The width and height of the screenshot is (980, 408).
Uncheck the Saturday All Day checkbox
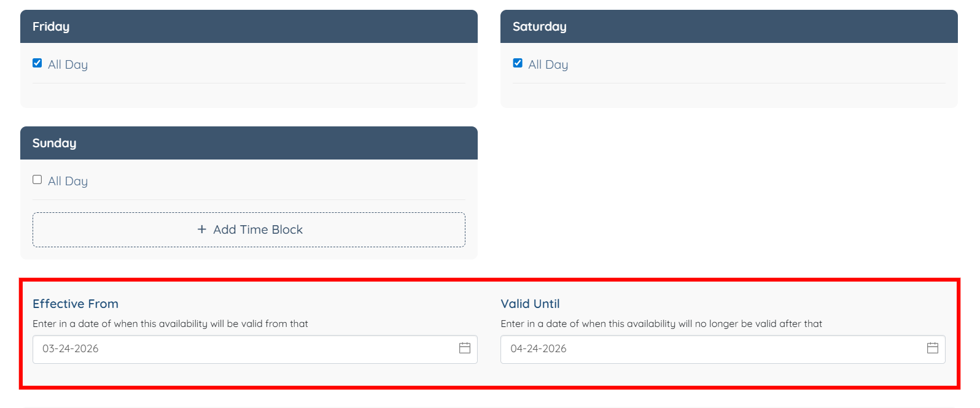518,63
